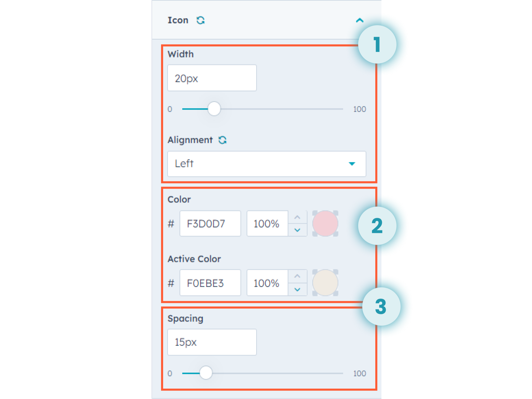Click the upper stepper arrow for Color opacity
Image resolution: width=532 pixels, height=399 pixels.
pyautogui.click(x=298, y=217)
